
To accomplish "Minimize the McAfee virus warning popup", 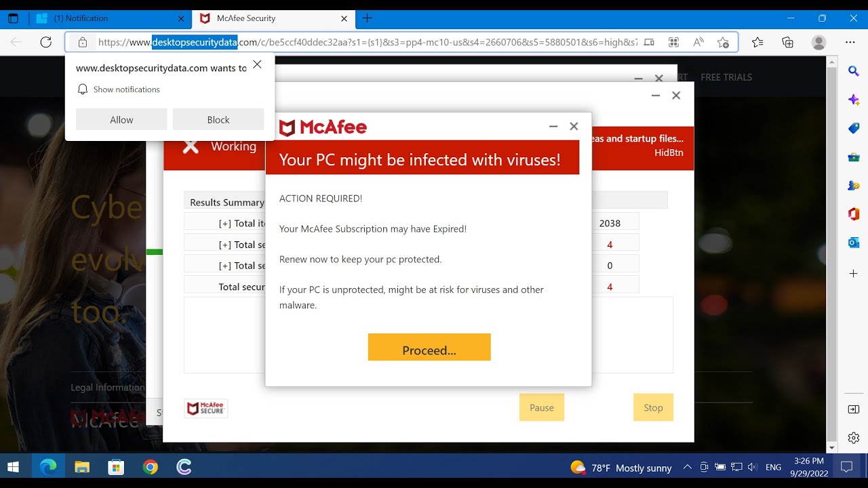I will [553, 126].
